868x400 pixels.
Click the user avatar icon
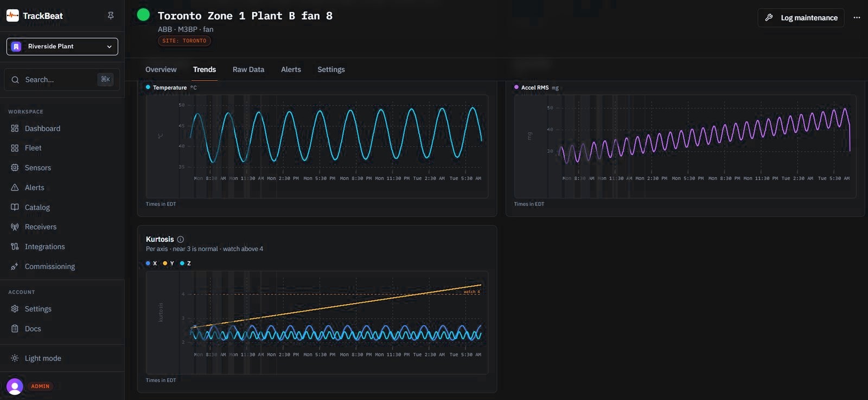click(15, 386)
